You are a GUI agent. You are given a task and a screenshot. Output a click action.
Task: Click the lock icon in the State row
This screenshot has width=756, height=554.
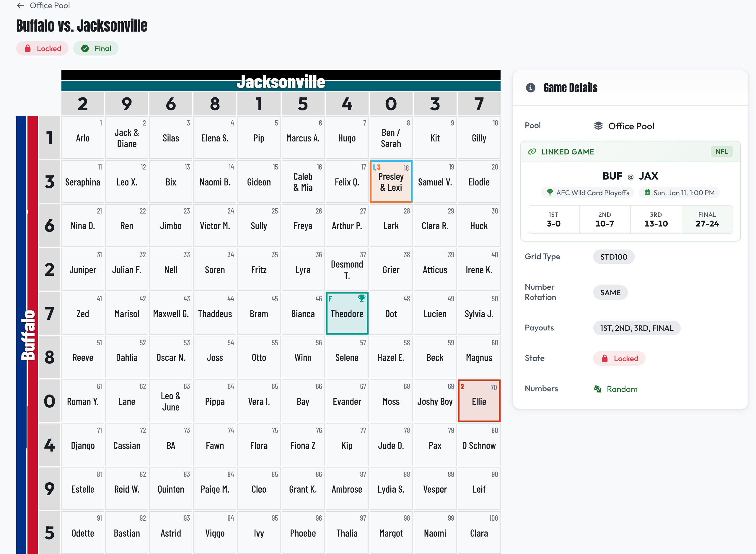(x=605, y=358)
